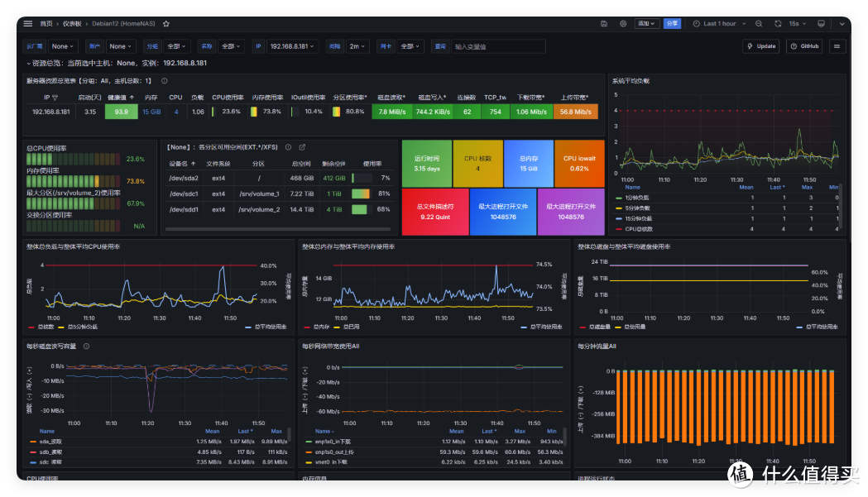Screen dimensions: 868x497
Task: Click the 运行时间 3.15 days stat tile
Action: [x=427, y=163]
